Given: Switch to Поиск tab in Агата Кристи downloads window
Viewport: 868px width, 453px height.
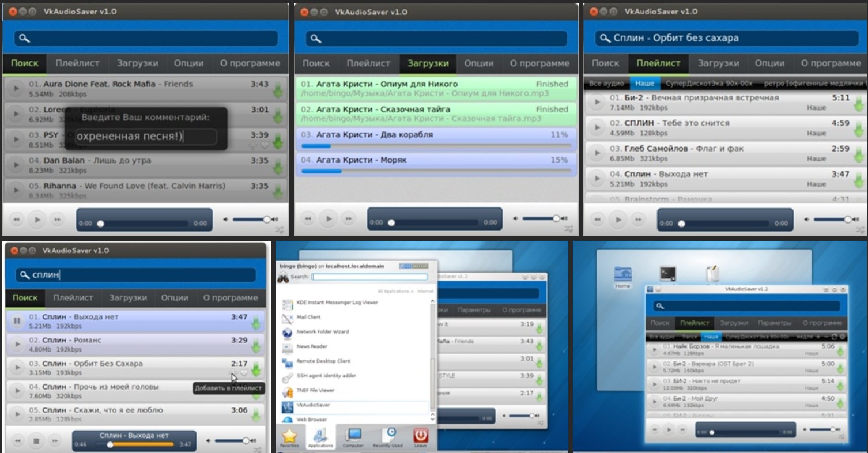Looking at the screenshot, I should (316, 63).
